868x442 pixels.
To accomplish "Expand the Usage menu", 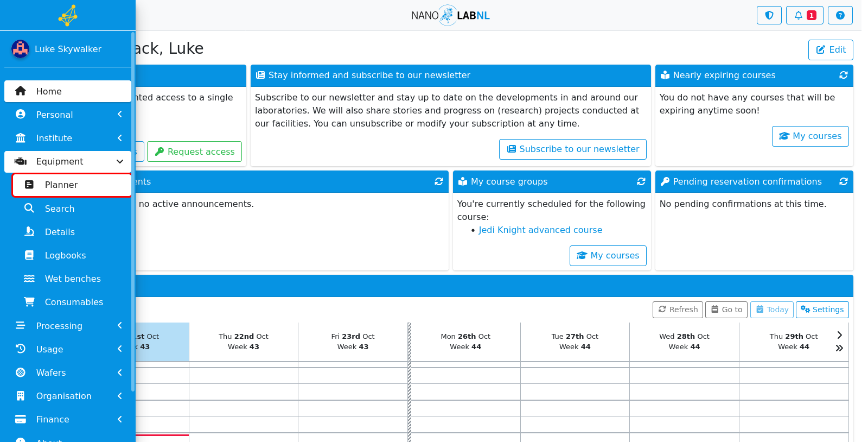I will click(68, 349).
